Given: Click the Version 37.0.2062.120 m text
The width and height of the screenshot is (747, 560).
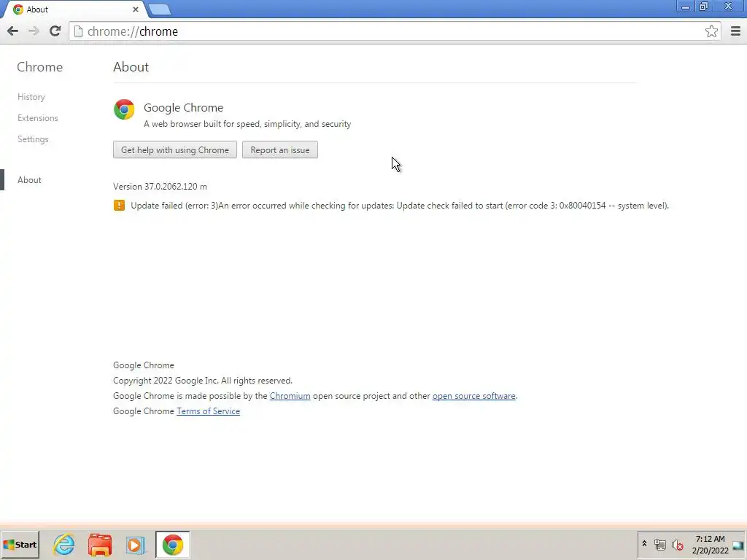Looking at the screenshot, I should pyautogui.click(x=160, y=186).
